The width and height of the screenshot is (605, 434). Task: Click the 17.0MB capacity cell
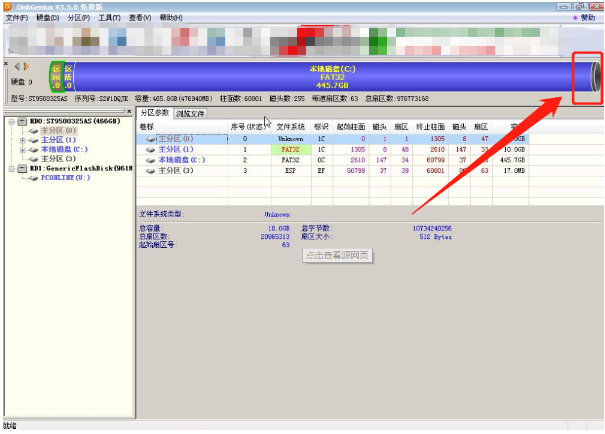[x=514, y=171]
